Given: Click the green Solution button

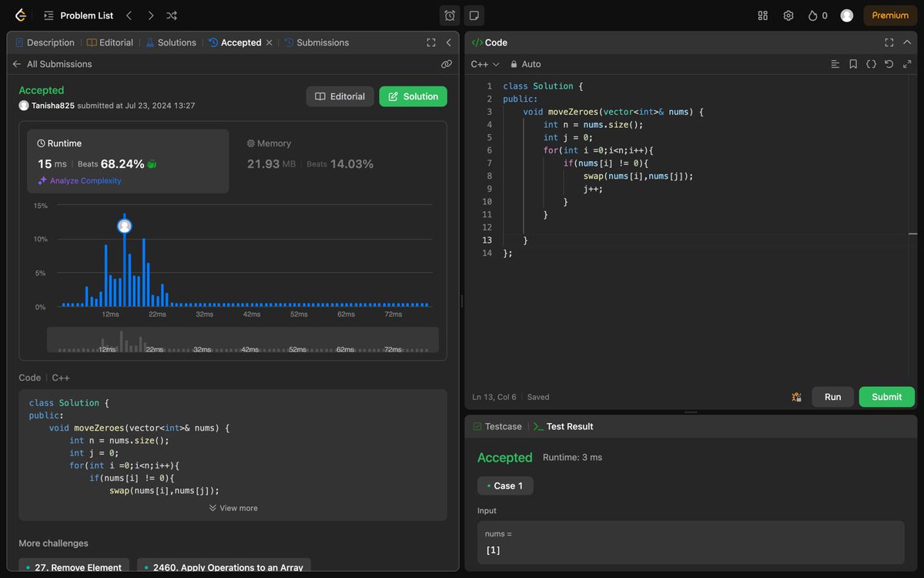Looking at the screenshot, I should coord(413,96).
